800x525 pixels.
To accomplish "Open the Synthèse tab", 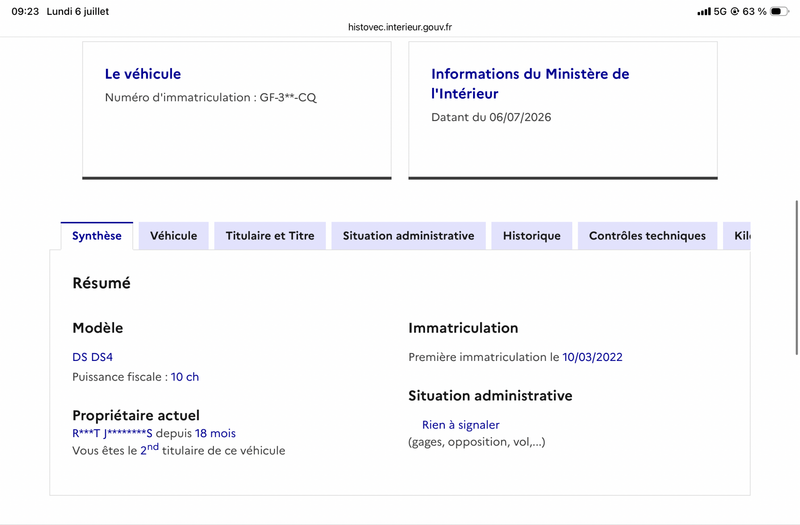I will tap(97, 236).
